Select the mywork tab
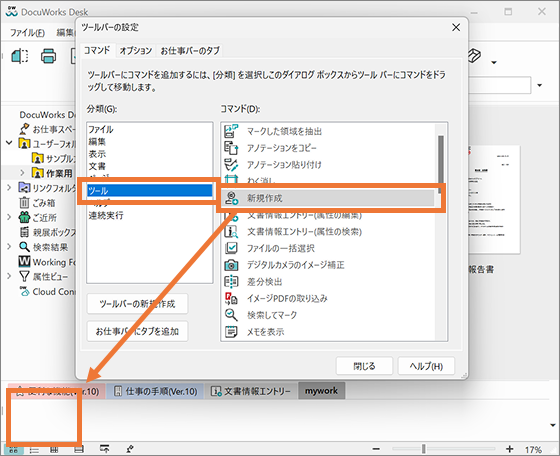The height and width of the screenshot is (456, 560). (x=321, y=391)
